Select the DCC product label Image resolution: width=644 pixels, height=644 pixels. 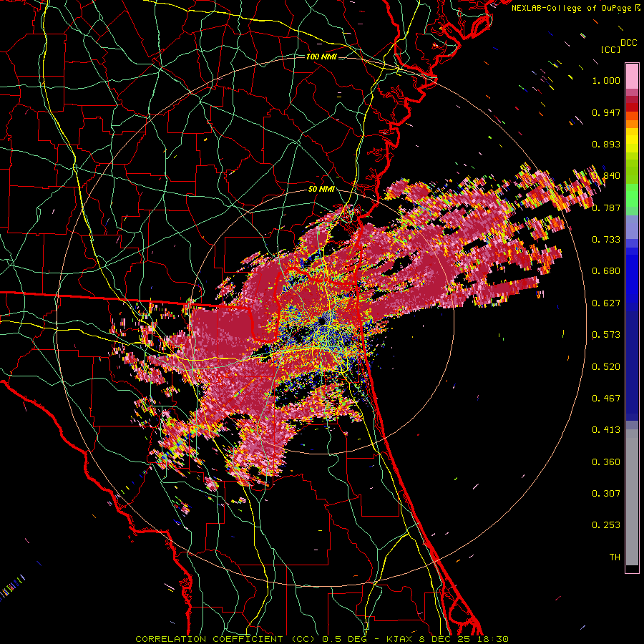click(629, 43)
